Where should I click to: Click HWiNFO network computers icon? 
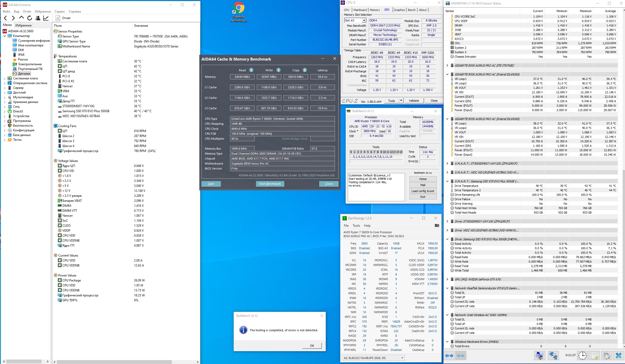553,355
